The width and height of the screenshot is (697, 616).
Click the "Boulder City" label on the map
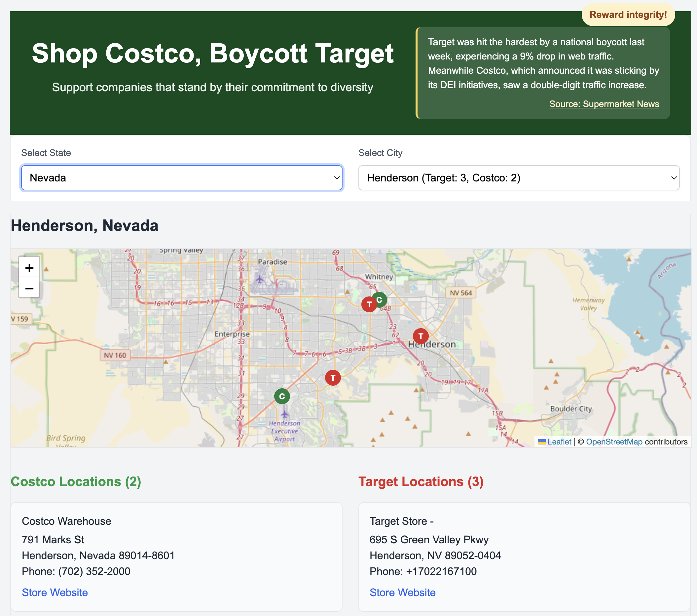click(x=571, y=408)
